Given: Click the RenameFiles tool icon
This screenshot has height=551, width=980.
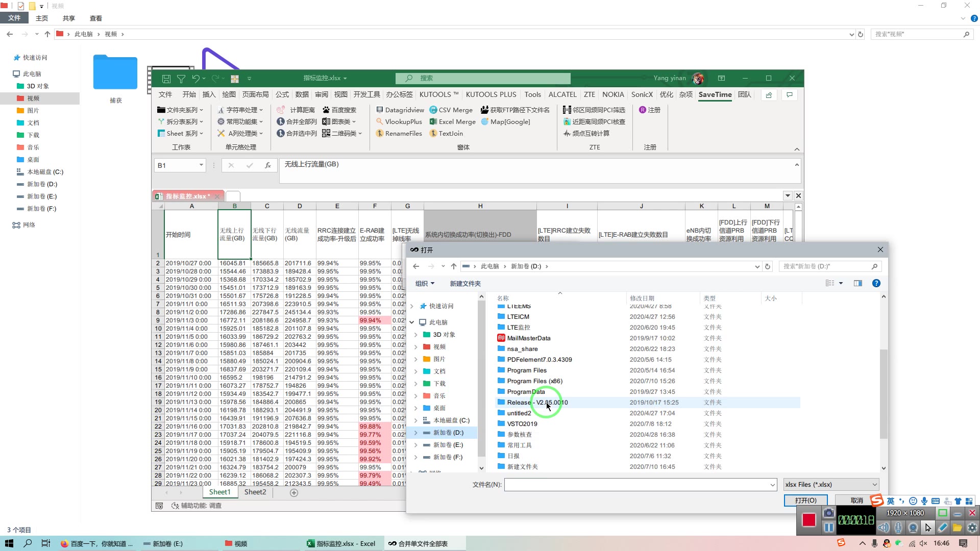Looking at the screenshot, I should pyautogui.click(x=380, y=133).
